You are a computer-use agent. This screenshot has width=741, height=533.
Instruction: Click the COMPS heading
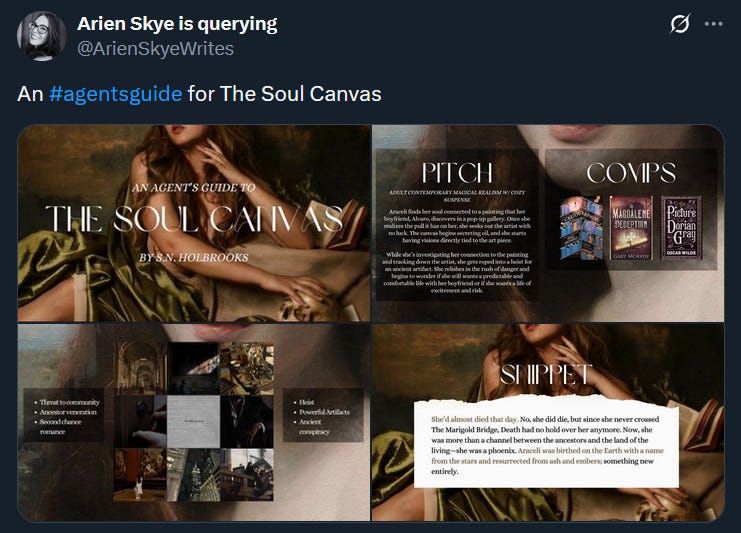(x=631, y=172)
